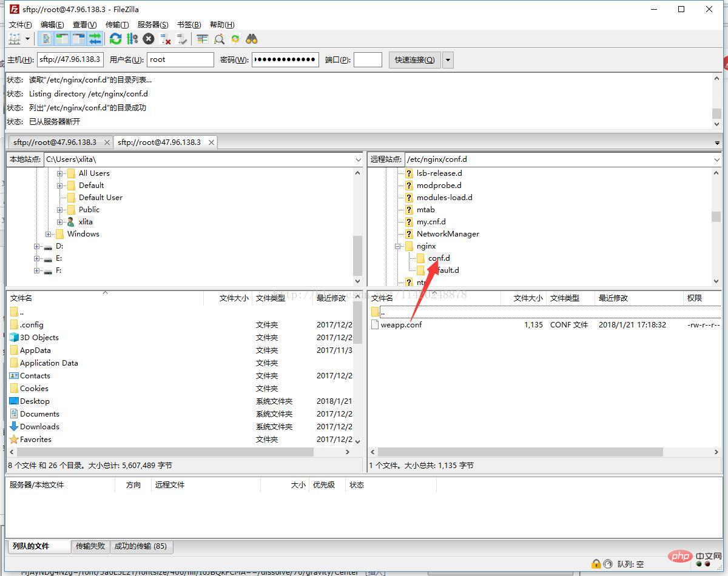The width and height of the screenshot is (728, 576).
Task: Expand the Windows folder node
Action: pyautogui.click(x=49, y=234)
